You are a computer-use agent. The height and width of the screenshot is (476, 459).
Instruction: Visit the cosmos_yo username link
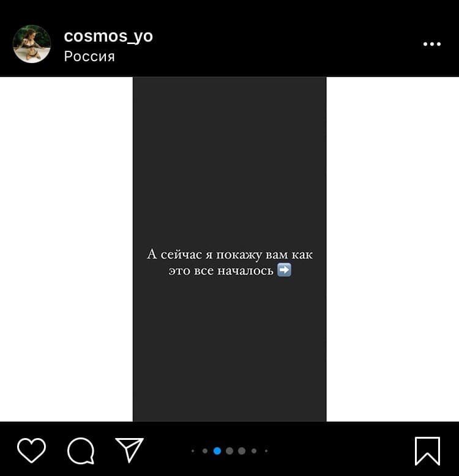click(x=108, y=36)
